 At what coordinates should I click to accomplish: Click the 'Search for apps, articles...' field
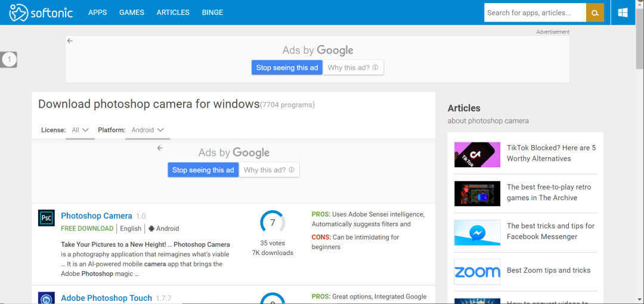click(x=535, y=13)
